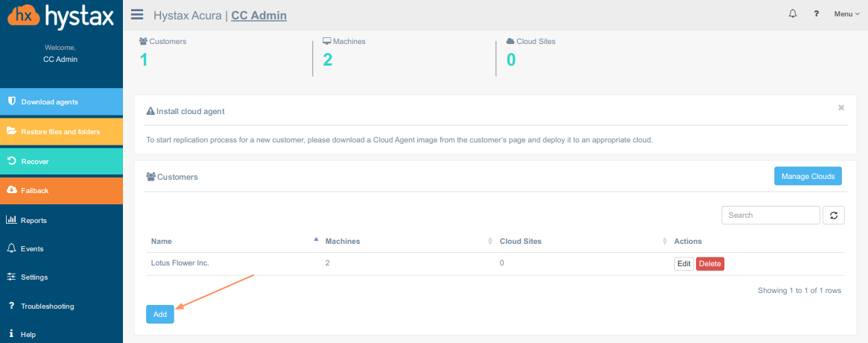Click the sliders icon beside Settings

11,277
